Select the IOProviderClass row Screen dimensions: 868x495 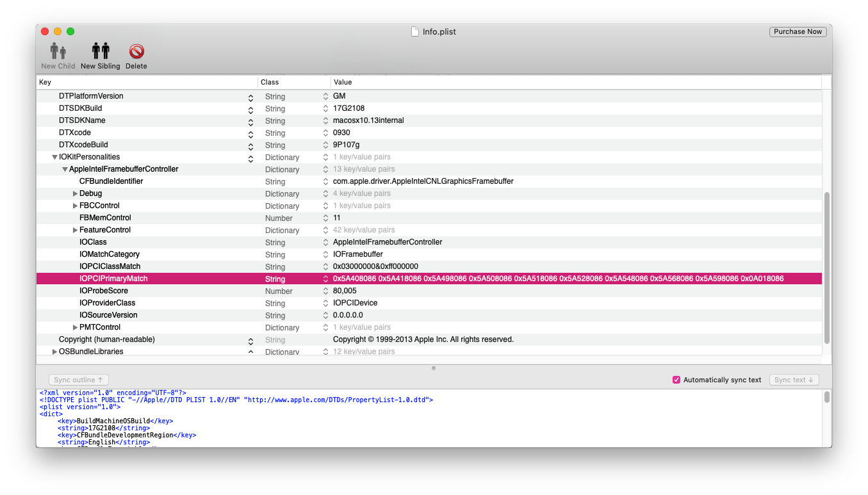tap(429, 303)
